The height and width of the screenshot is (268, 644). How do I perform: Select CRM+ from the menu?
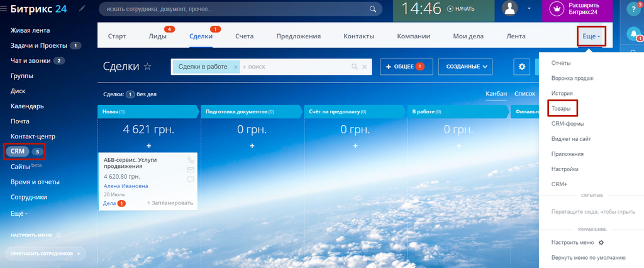click(x=559, y=184)
